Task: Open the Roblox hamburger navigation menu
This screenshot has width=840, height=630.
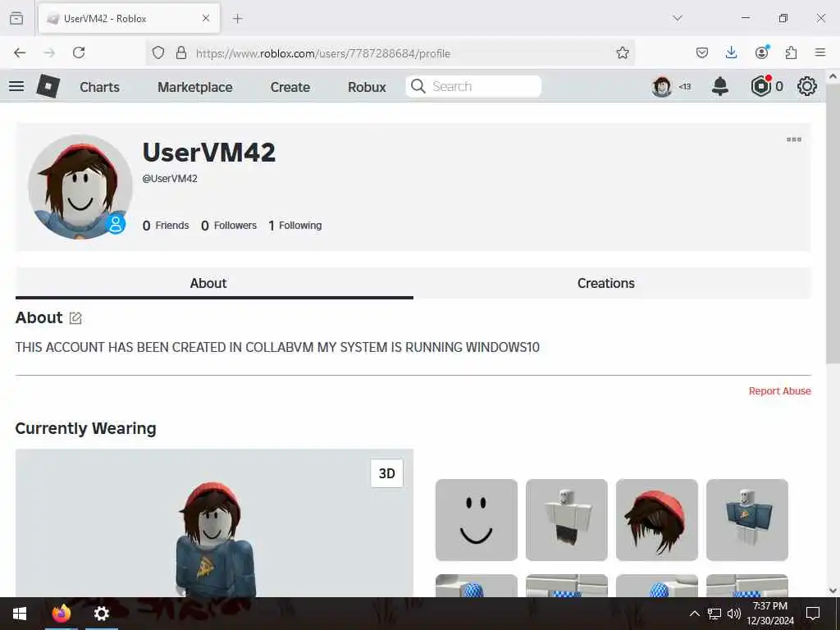Action: [x=16, y=86]
